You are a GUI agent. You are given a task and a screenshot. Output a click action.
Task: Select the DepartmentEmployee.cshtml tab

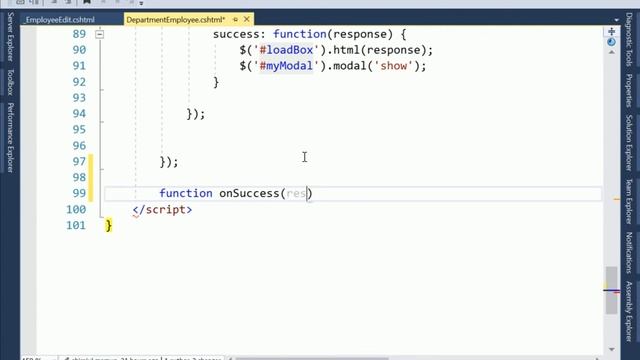click(x=176, y=20)
